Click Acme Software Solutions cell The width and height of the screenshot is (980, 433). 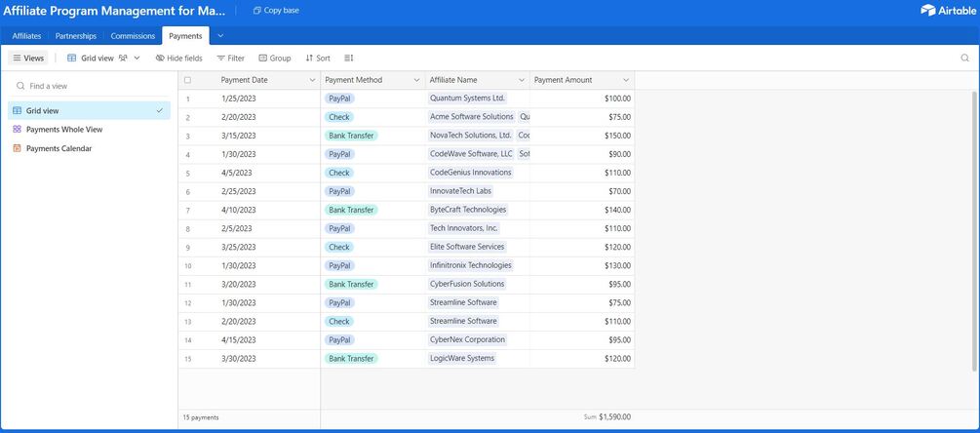pyautogui.click(x=471, y=117)
